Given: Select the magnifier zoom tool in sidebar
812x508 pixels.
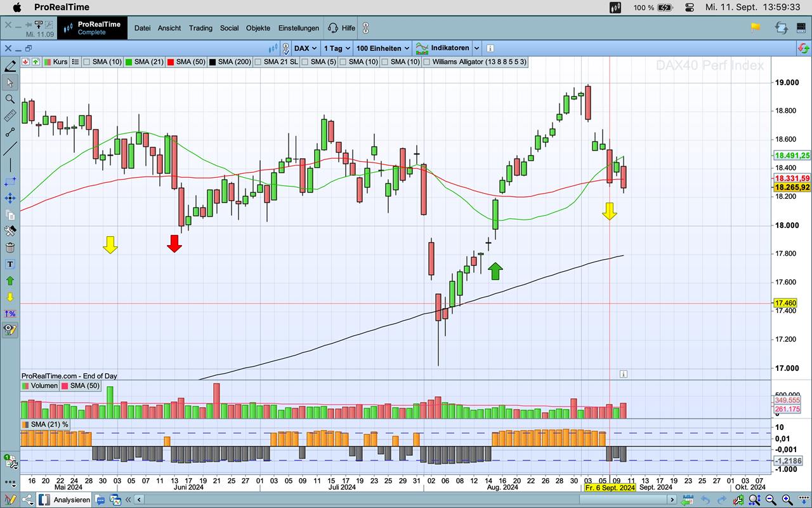Looking at the screenshot, I should pos(10,99).
